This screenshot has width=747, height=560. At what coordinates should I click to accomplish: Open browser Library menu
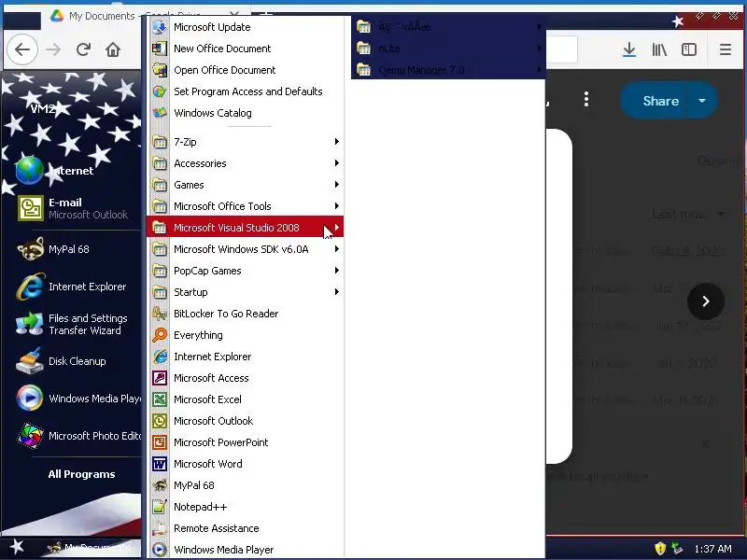pyautogui.click(x=659, y=49)
